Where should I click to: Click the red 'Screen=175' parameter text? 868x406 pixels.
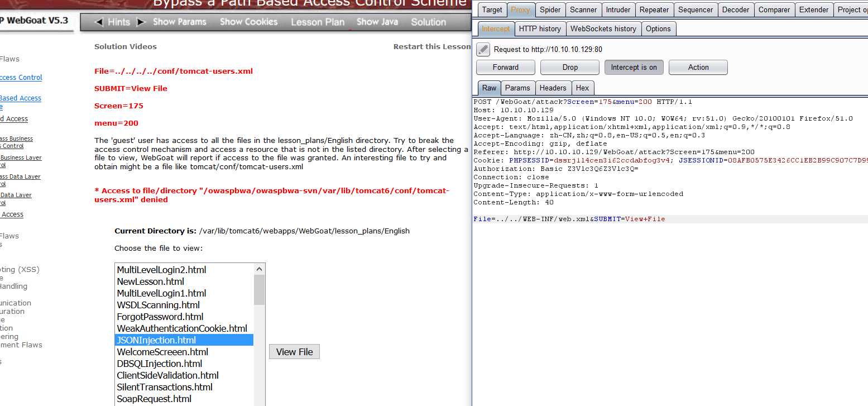119,106
